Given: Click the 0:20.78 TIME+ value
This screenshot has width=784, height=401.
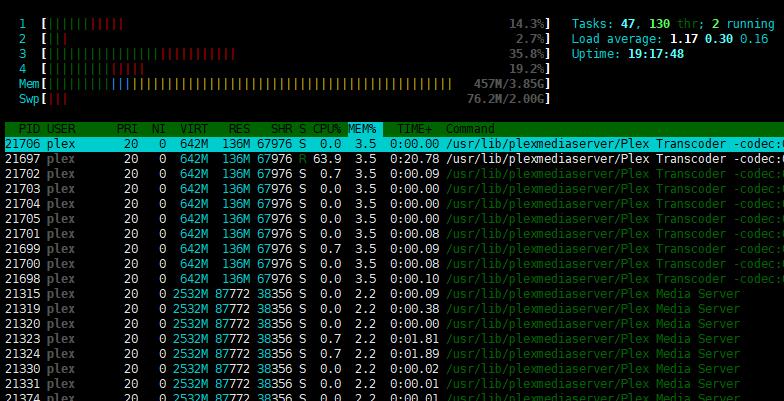Looking at the screenshot, I should point(414,159).
